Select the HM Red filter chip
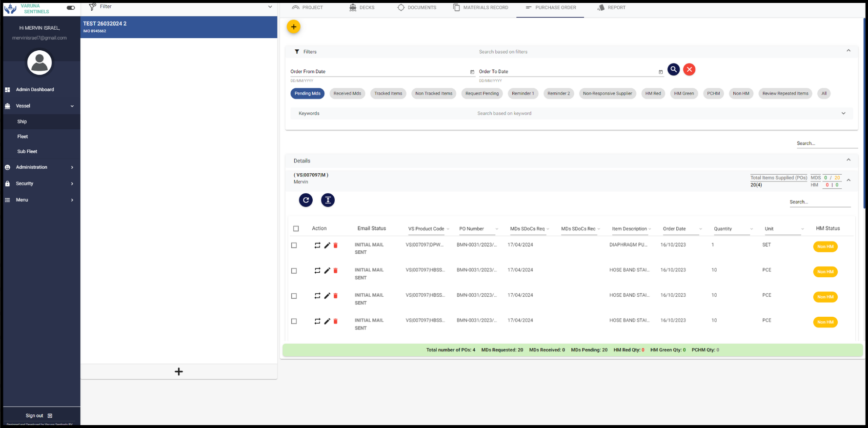The width and height of the screenshot is (868, 428). pyautogui.click(x=653, y=94)
